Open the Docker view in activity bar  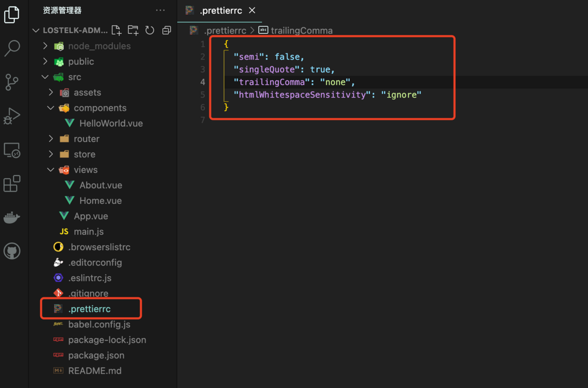pos(12,217)
